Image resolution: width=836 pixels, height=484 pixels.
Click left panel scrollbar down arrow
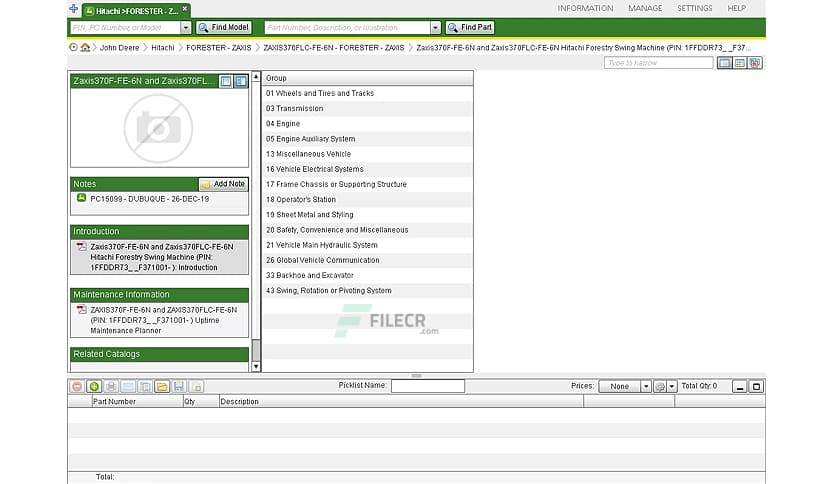pos(256,366)
